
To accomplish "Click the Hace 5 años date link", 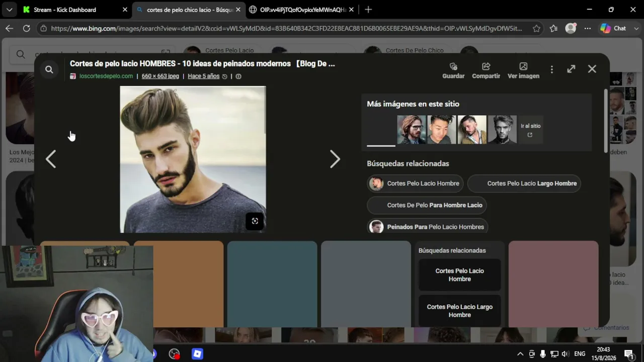I will pyautogui.click(x=204, y=76).
